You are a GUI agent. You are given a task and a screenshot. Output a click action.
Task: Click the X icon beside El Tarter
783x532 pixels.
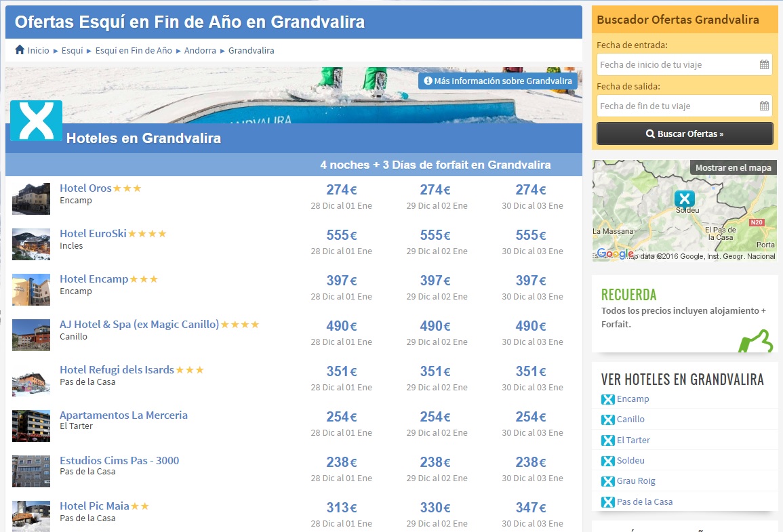607,441
